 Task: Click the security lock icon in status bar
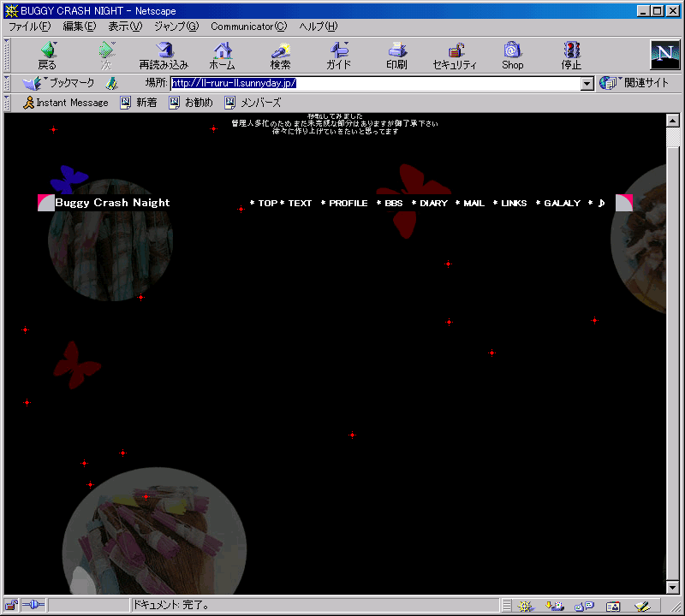pos(11,605)
